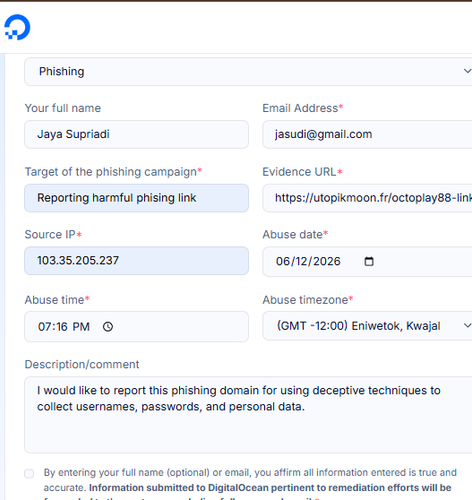The image size is (472, 500).
Task: Click the 07:16 PM time value
Action: [x=64, y=327]
